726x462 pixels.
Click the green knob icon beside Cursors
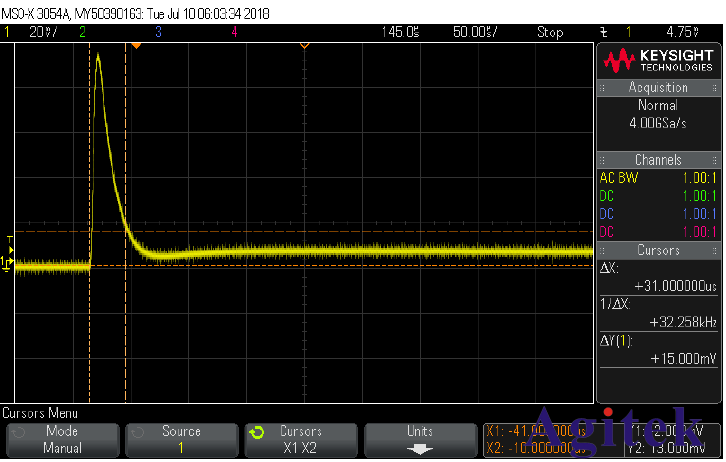click(258, 432)
